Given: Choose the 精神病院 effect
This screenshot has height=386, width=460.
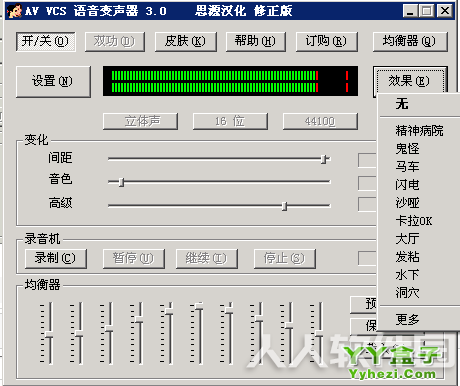Looking at the screenshot, I should pyautogui.click(x=419, y=130).
